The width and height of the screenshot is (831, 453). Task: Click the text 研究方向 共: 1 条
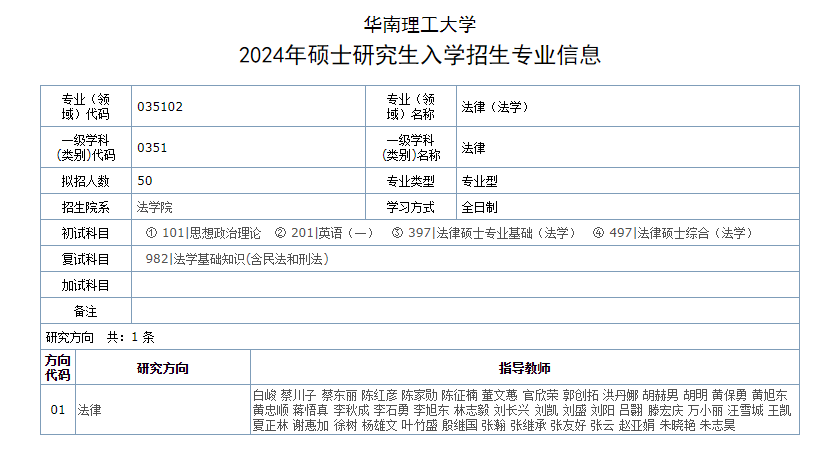[100, 337]
